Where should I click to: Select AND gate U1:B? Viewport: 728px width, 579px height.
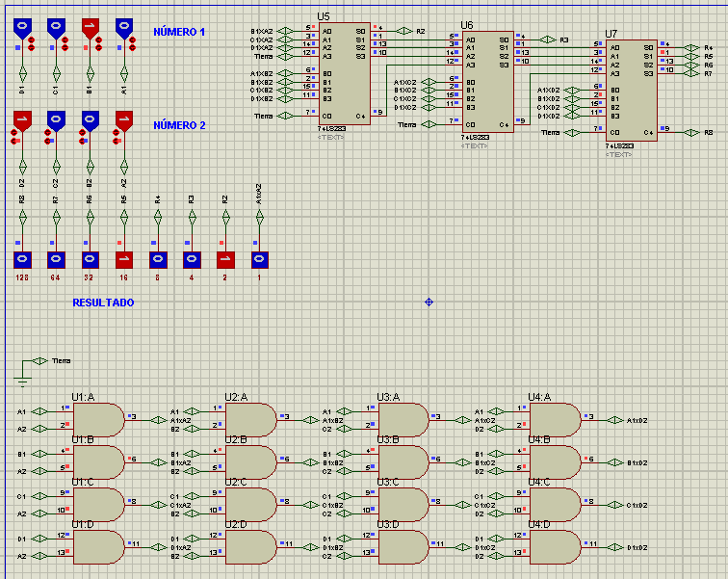point(98,462)
